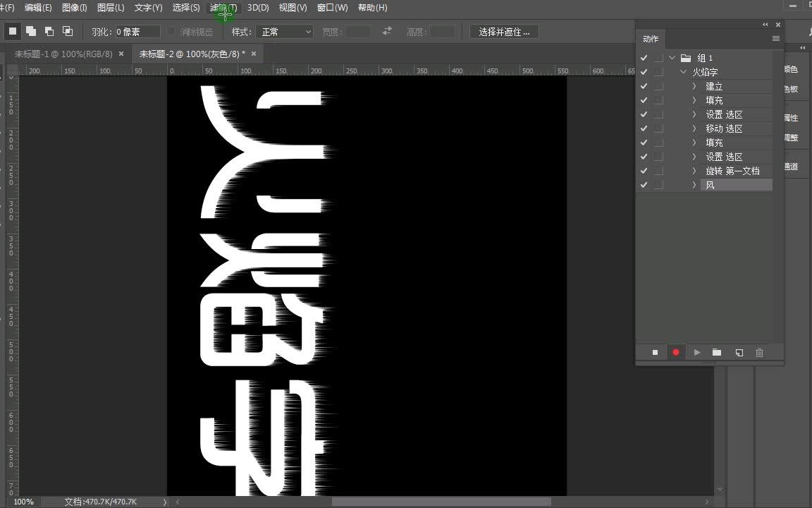Expand the 建立 action step
The width and height of the screenshot is (812, 508).
(694, 85)
